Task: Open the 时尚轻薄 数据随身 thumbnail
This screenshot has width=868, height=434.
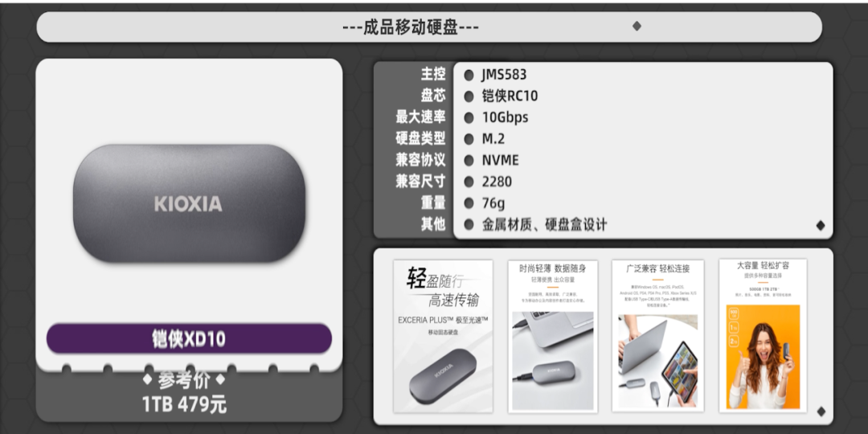Action: pos(552,336)
